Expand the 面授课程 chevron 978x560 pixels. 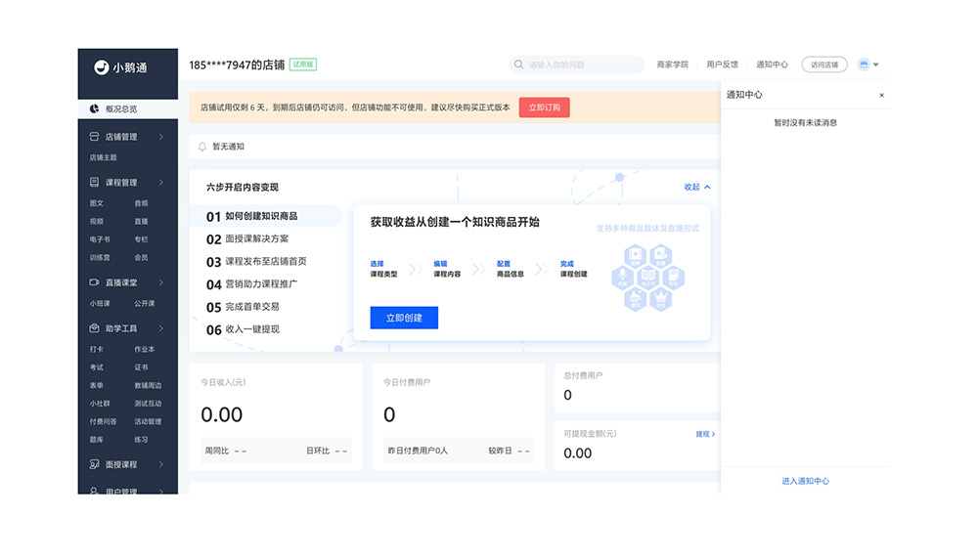click(161, 464)
